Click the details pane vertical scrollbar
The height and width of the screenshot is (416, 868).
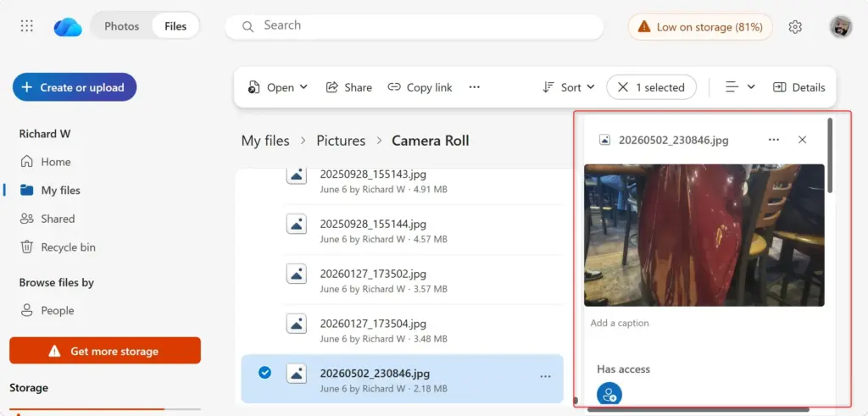[x=830, y=155]
